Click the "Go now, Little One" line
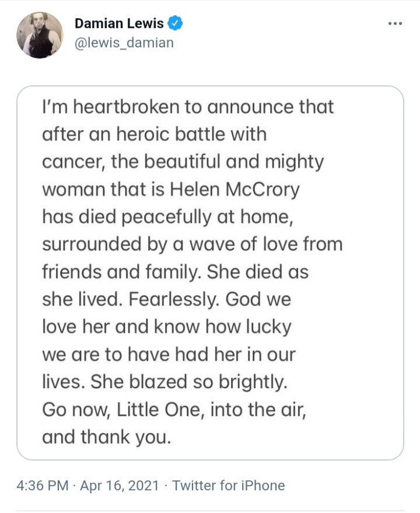 coord(174,409)
